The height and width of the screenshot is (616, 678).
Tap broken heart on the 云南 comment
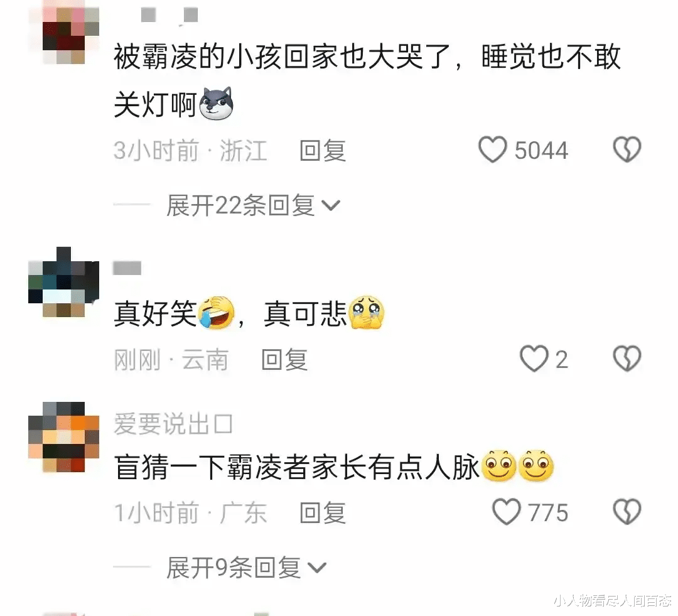click(627, 359)
